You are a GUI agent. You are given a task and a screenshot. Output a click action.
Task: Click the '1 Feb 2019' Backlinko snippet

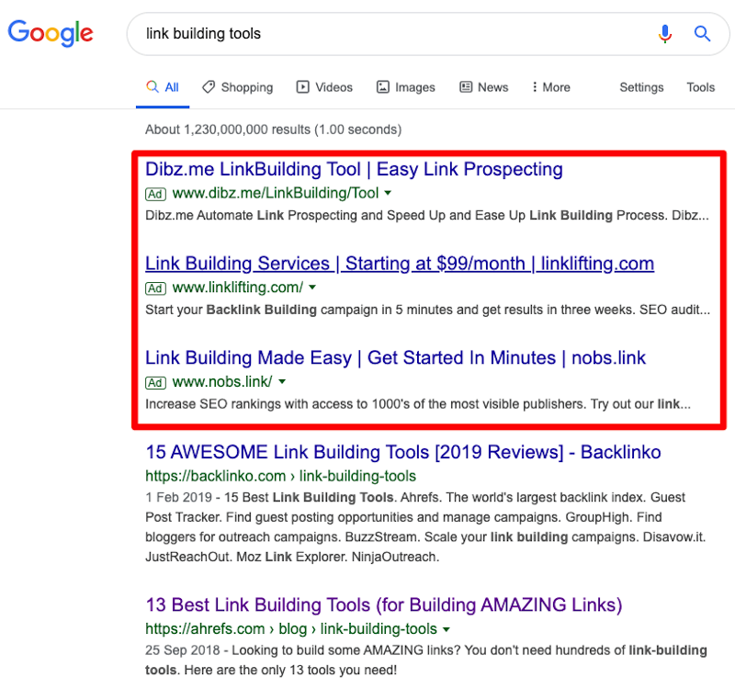click(x=425, y=526)
